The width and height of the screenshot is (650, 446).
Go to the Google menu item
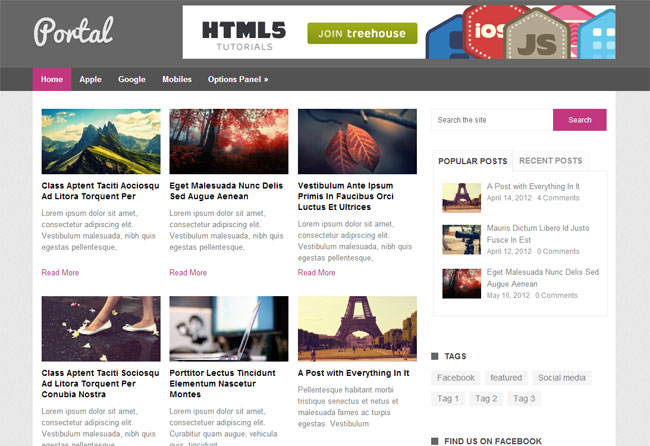132,79
